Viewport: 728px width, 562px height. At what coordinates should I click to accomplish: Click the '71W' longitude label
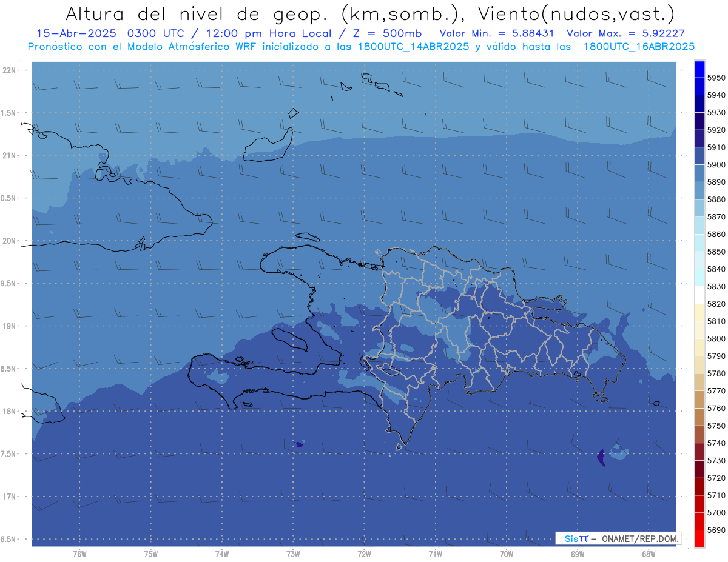click(435, 554)
